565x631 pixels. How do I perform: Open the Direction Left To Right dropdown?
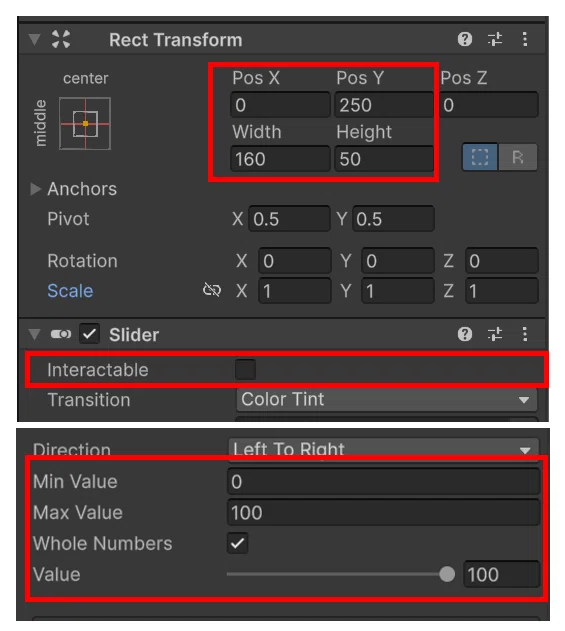click(384, 449)
